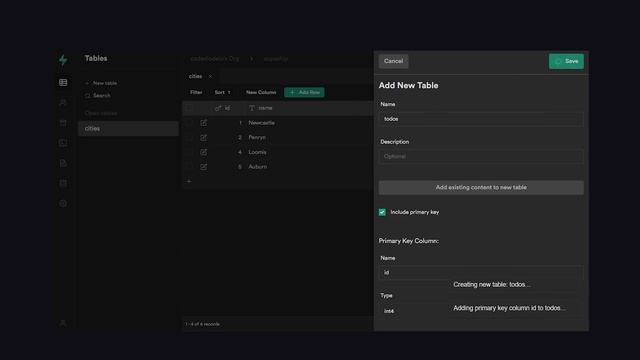Open the Database sidebar icon
This screenshot has width=640, height=360.
[x=63, y=183]
